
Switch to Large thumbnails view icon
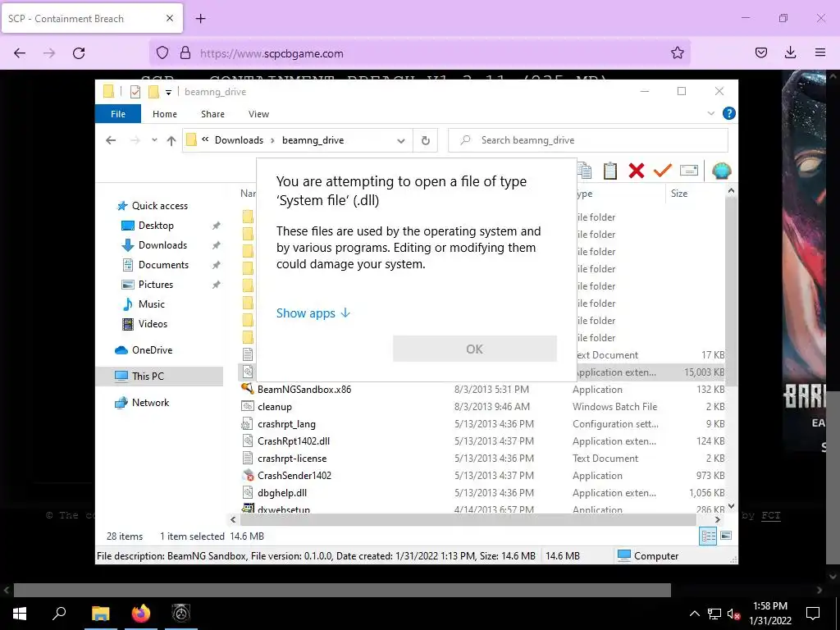(x=726, y=536)
